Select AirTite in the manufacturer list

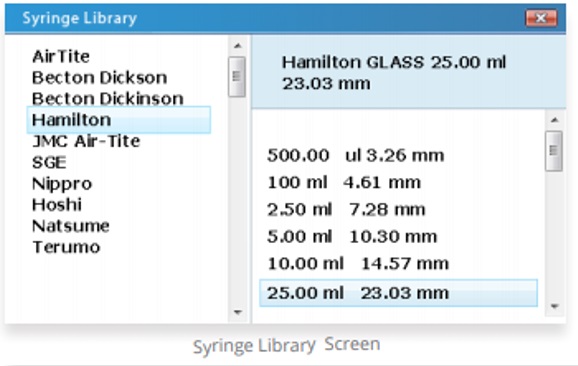61,56
